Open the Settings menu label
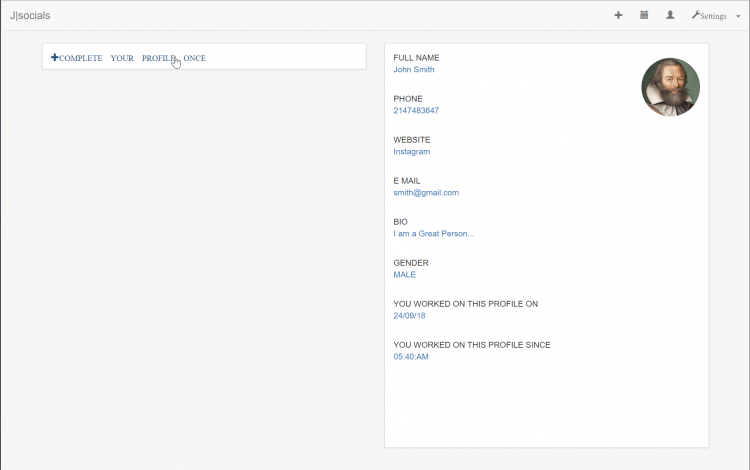This screenshot has width=750, height=470. click(713, 16)
